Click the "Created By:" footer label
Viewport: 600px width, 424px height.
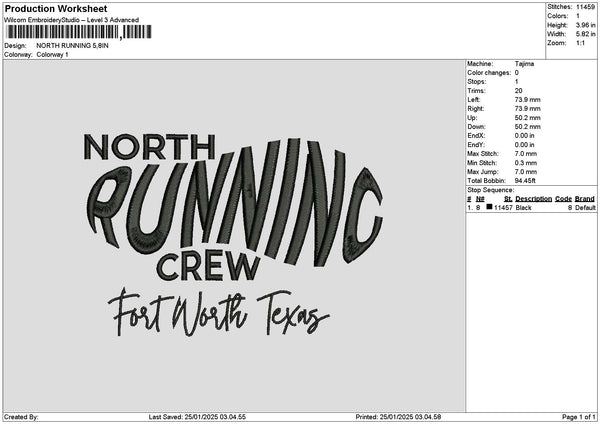click(21, 417)
